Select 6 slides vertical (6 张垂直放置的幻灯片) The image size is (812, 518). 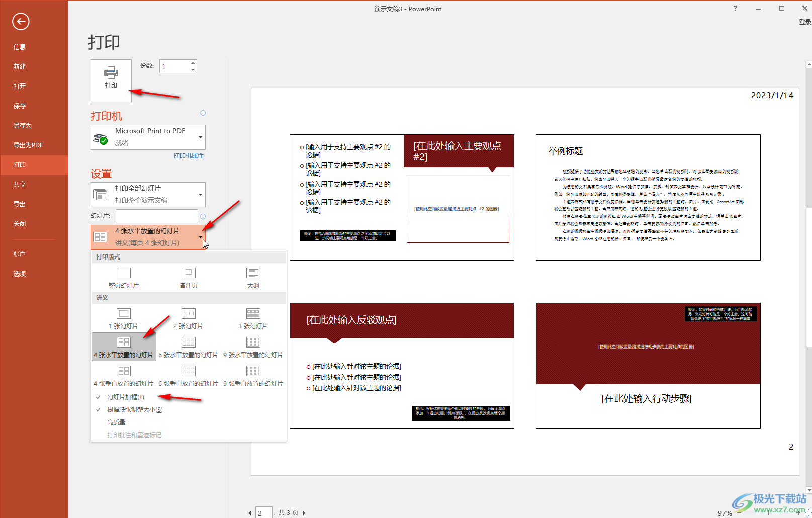[189, 376]
